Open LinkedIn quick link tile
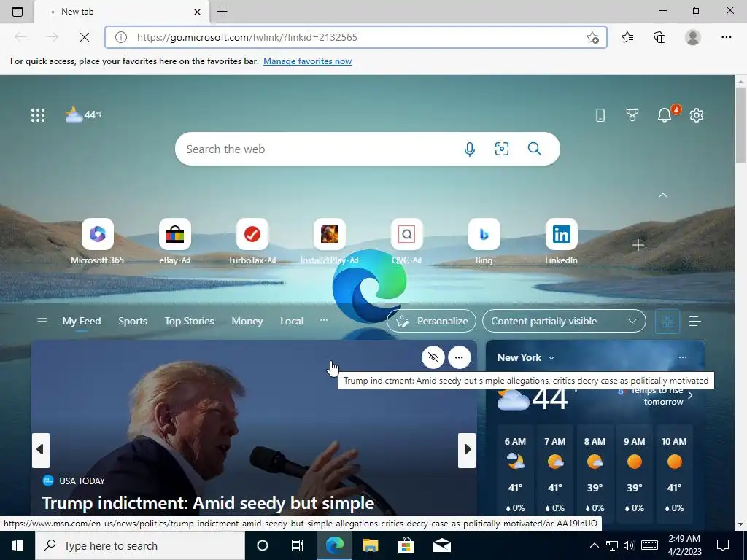Screen dimensions: 747x560 click(x=561, y=241)
